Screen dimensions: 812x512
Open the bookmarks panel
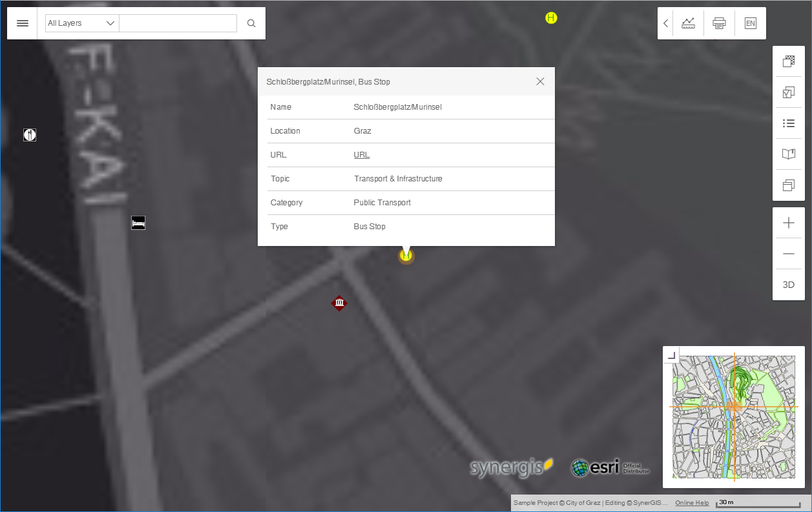[788, 154]
